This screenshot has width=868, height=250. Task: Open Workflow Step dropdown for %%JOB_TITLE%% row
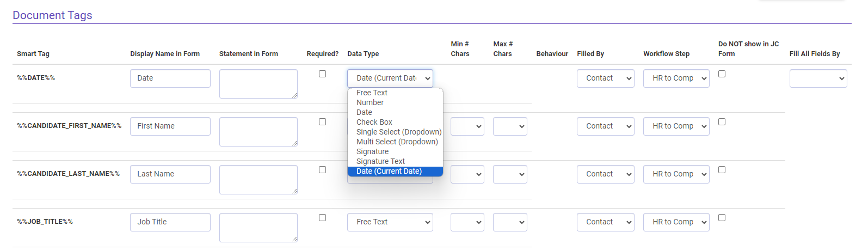pyautogui.click(x=676, y=222)
